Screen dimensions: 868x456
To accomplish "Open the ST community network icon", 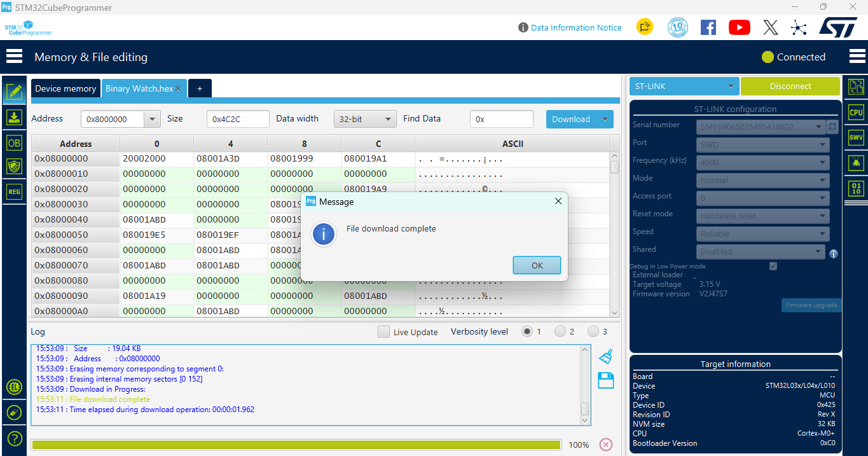I will click(x=799, y=27).
